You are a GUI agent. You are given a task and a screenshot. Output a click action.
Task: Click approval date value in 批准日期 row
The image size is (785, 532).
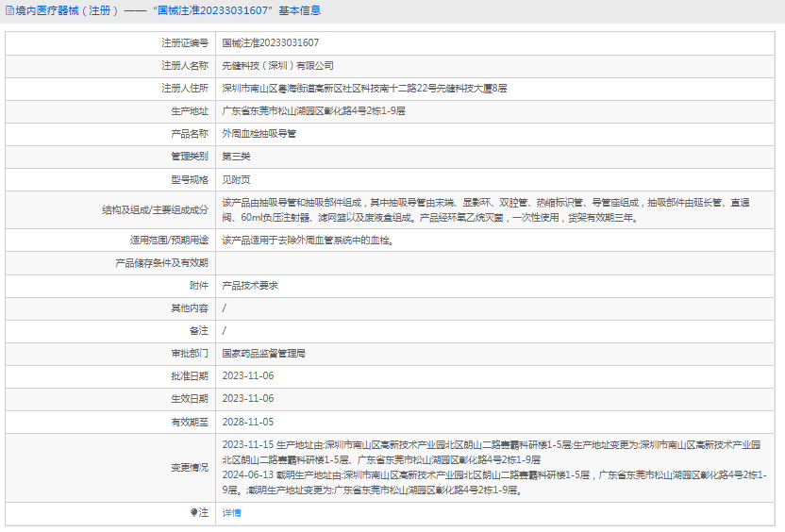248,375
